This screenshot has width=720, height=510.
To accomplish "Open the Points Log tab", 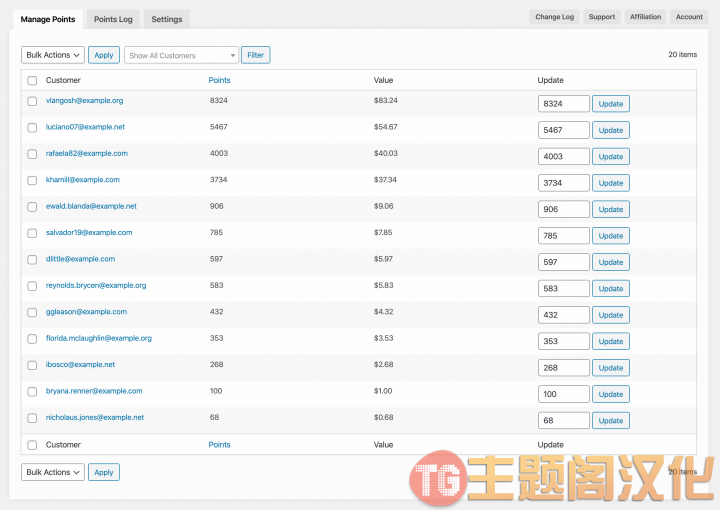I will coord(113,19).
